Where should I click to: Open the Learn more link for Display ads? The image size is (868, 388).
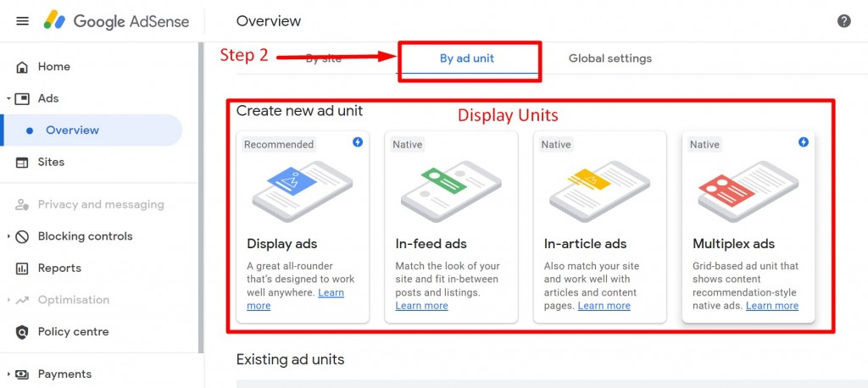(331, 292)
